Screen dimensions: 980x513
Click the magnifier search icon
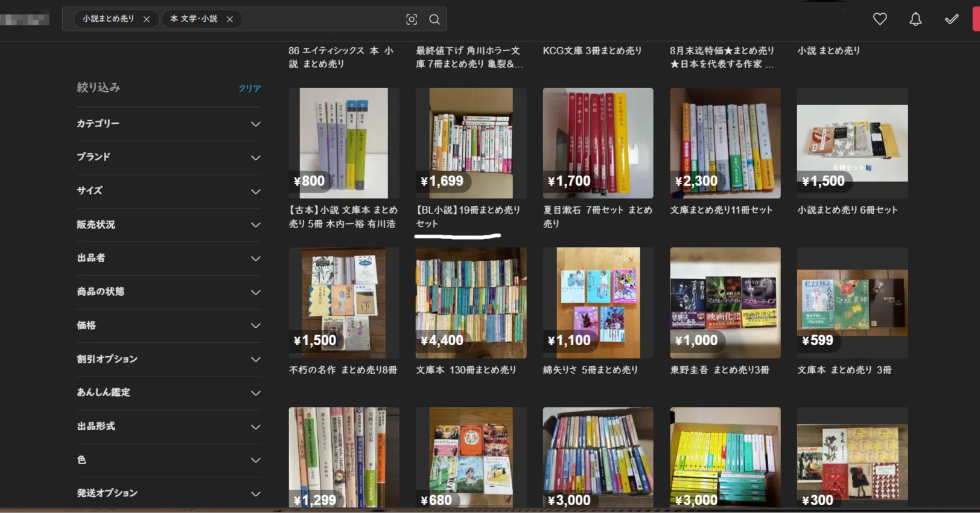click(434, 19)
